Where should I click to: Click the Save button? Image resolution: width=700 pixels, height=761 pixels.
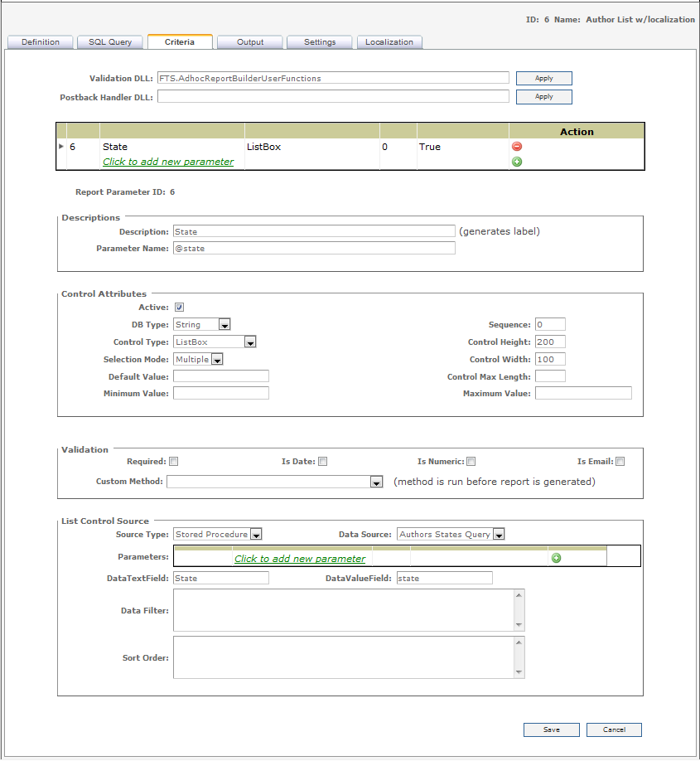[552, 729]
